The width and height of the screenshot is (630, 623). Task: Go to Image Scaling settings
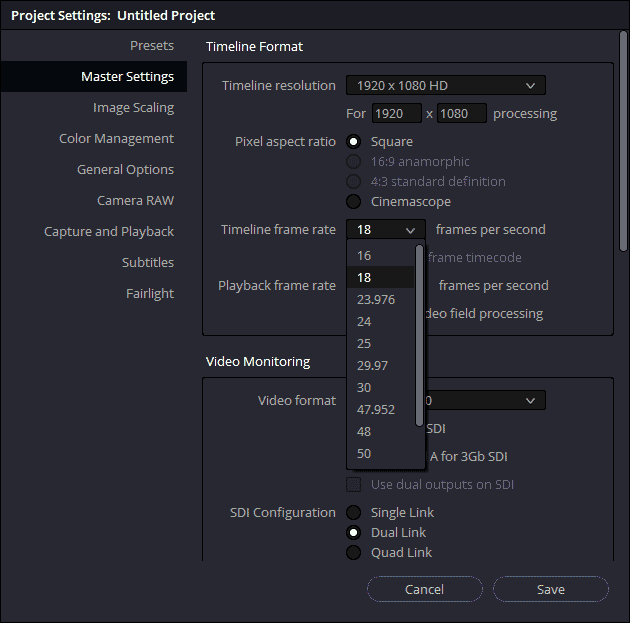(x=133, y=108)
